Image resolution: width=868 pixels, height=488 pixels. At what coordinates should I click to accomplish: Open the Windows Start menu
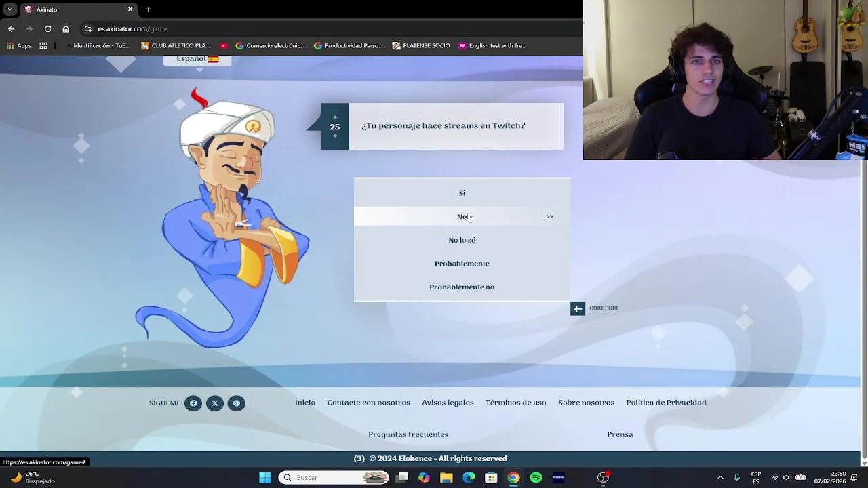265,478
